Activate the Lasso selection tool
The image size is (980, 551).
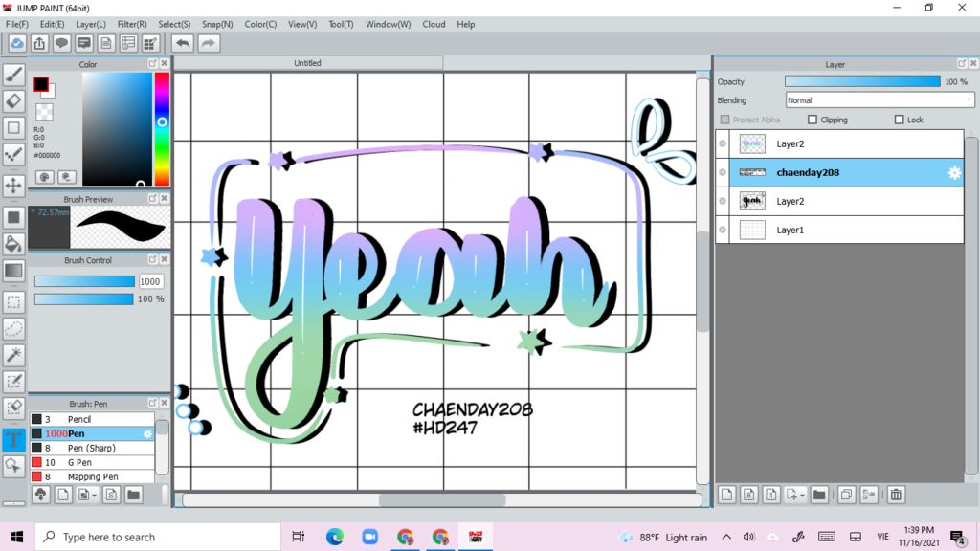pos(13,329)
